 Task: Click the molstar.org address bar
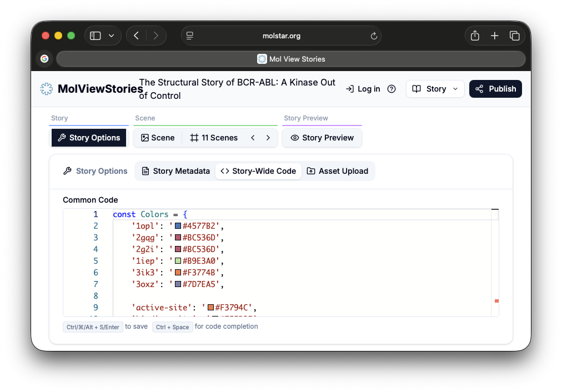(x=281, y=36)
